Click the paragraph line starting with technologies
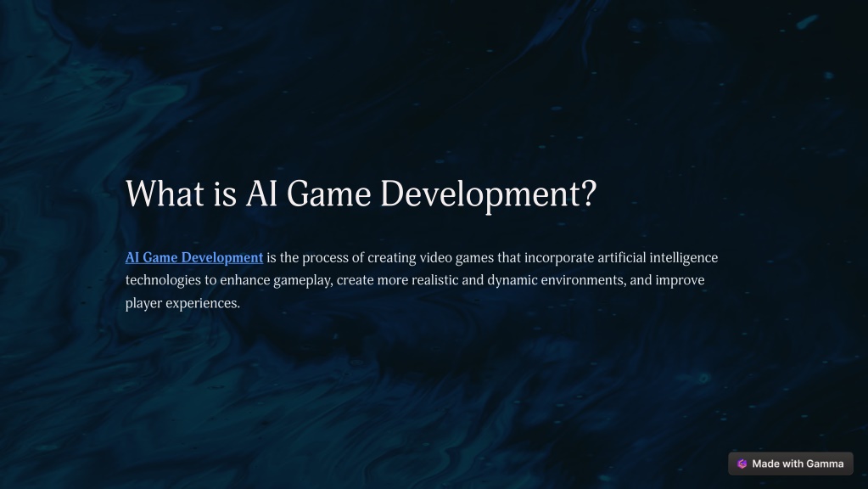The height and width of the screenshot is (489, 868). [415, 280]
